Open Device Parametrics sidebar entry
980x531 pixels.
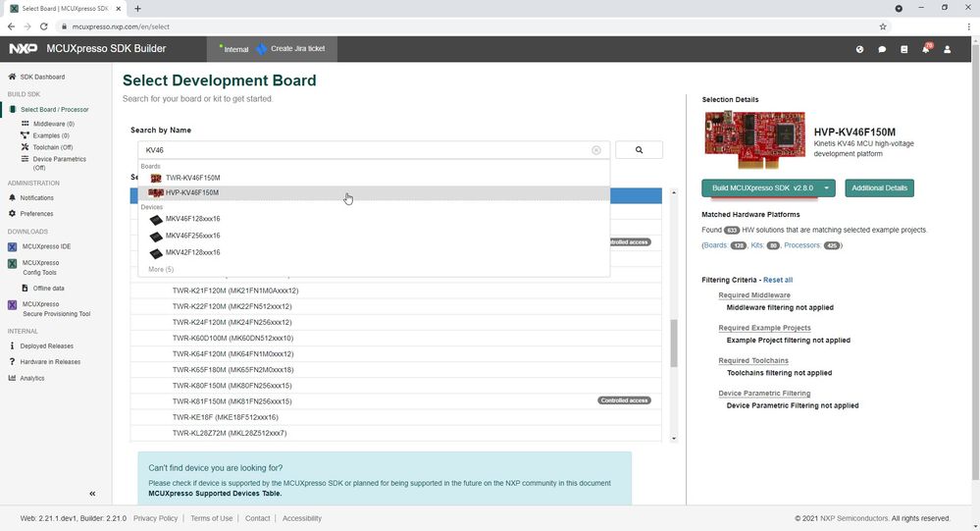(60, 163)
